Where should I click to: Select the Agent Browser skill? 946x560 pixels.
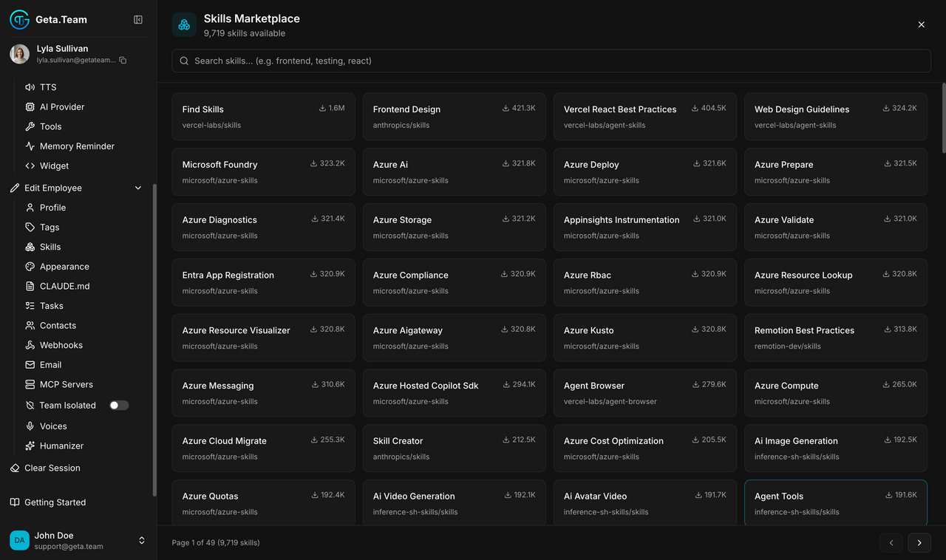point(644,393)
